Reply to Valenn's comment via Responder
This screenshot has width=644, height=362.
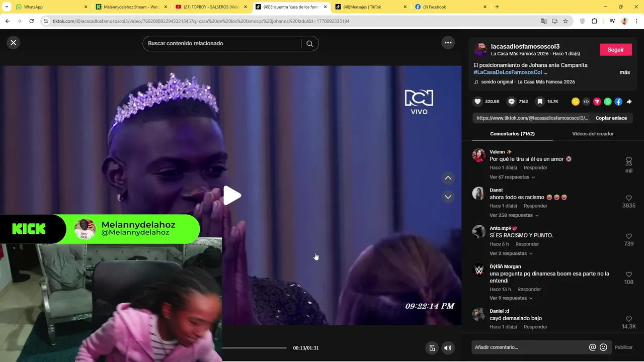(x=535, y=168)
